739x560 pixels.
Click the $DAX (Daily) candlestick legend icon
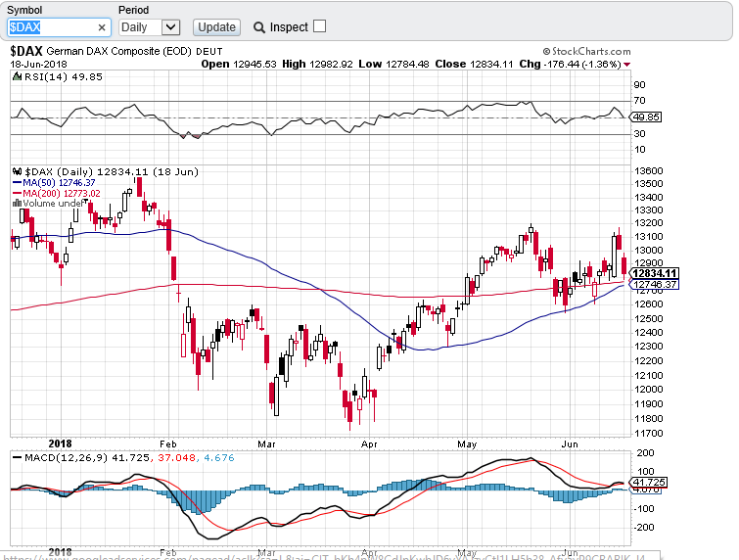(17, 171)
